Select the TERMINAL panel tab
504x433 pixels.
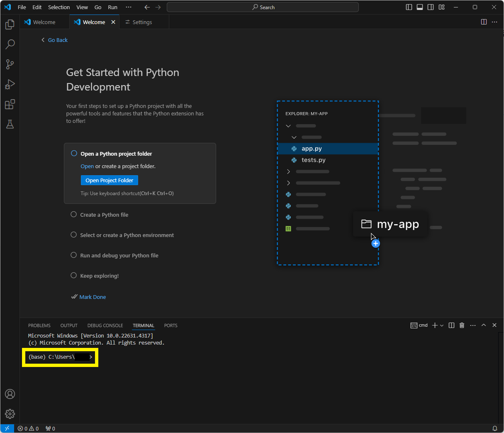pyautogui.click(x=144, y=325)
